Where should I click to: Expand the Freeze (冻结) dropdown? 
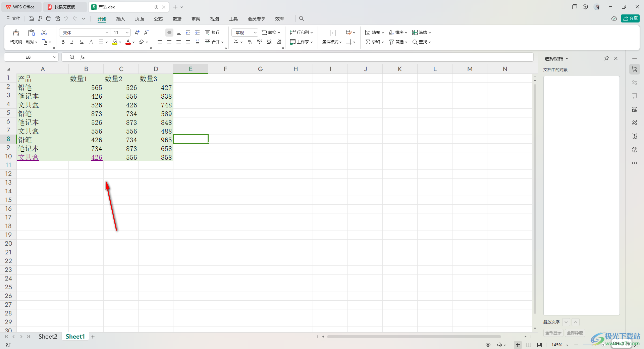pos(430,33)
